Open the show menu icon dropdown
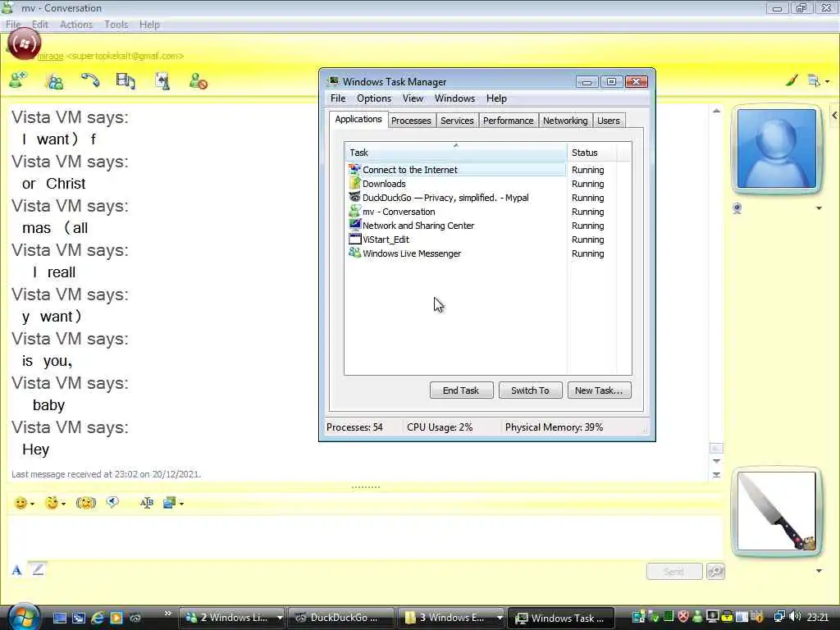This screenshot has height=630, width=840. 818,81
